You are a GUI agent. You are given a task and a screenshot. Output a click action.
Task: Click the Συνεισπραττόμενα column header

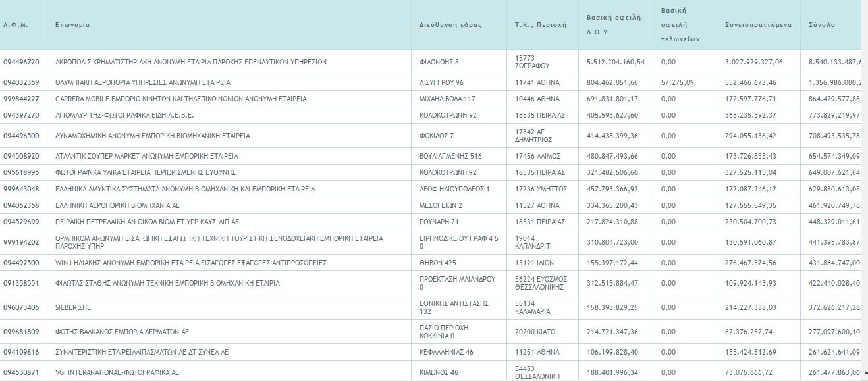pos(758,25)
